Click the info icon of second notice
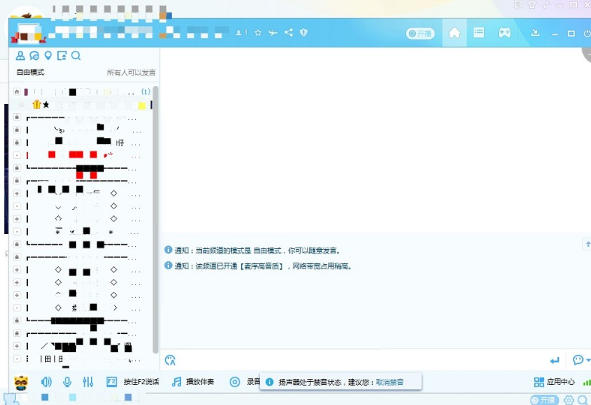Viewport: 591px width, 405px height. [168, 266]
